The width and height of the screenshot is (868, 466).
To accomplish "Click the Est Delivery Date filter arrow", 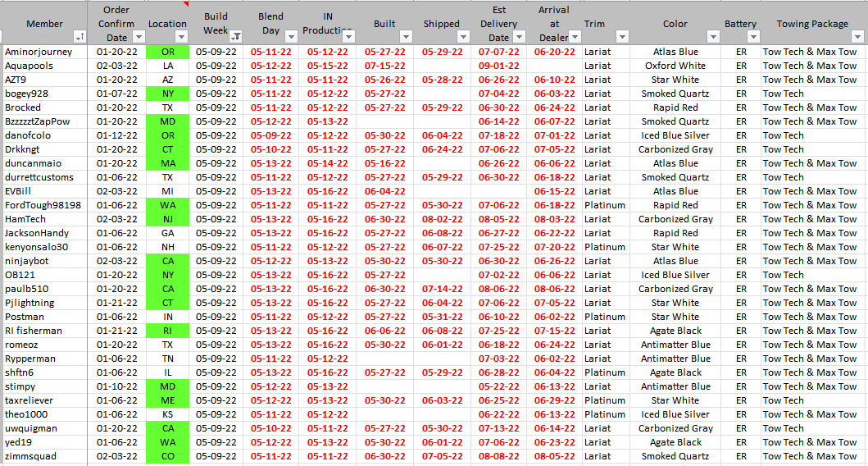I will coord(520,37).
